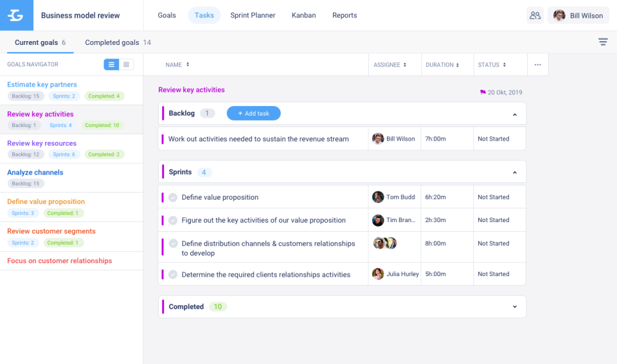Open the Goals tab

(x=167, y=15)
